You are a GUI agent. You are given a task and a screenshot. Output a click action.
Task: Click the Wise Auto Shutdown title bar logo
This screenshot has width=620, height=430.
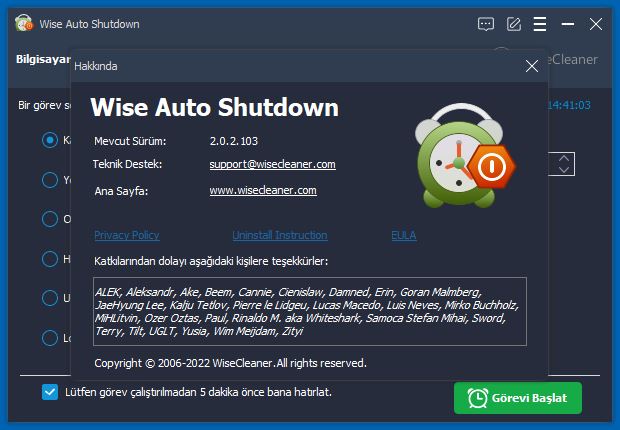coord(24,23)
